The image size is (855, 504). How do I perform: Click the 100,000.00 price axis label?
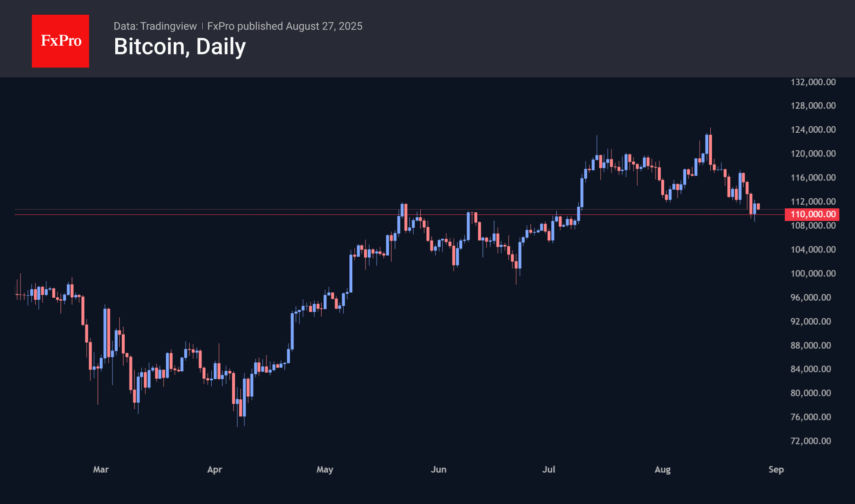[x=813, y=274]
